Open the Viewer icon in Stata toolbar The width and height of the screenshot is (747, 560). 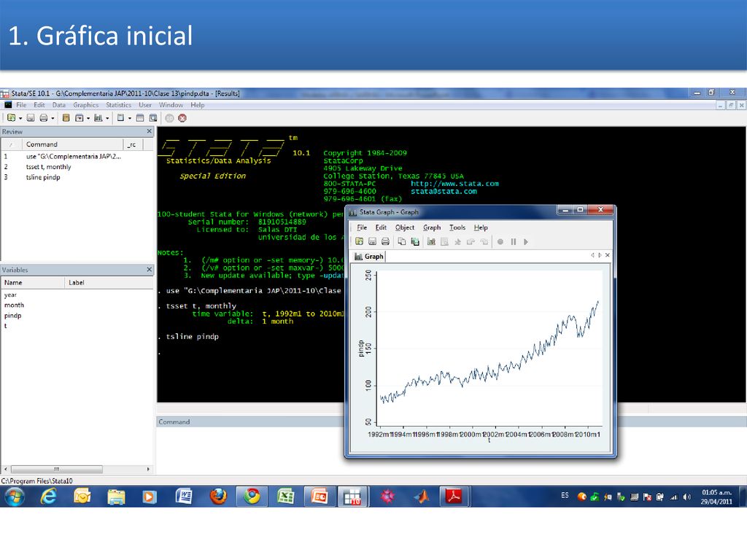pyautogui.click(x=80, y=117)
